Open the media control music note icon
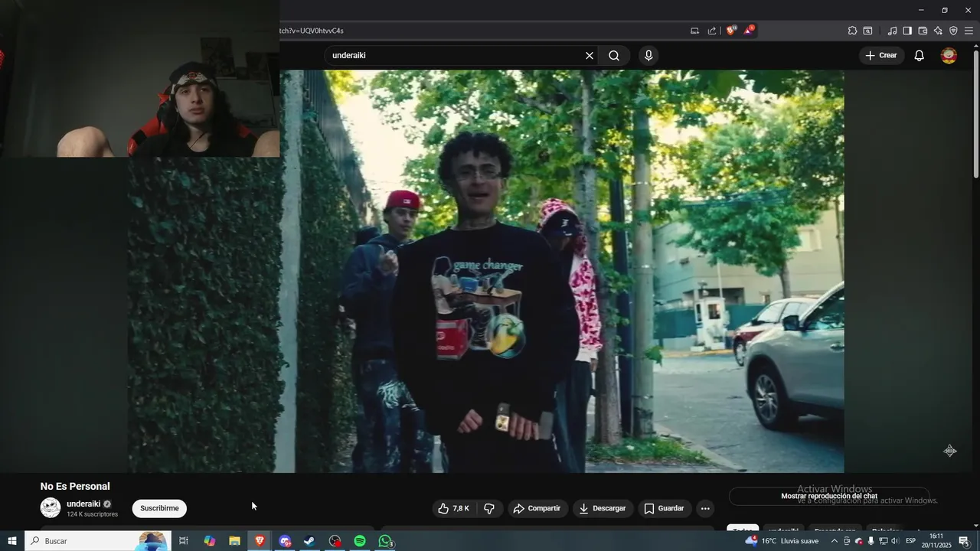This screenshot has width=980, height=551. (x=892, y=31)
